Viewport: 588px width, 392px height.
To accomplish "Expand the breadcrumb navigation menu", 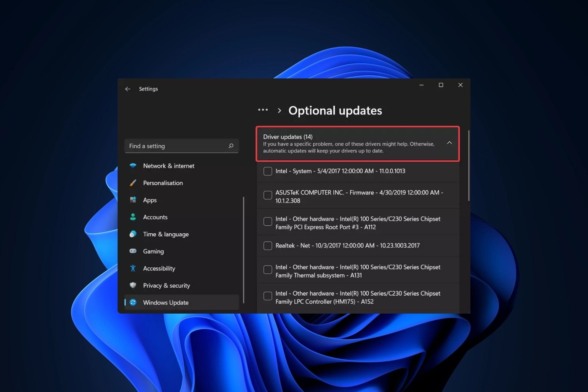I will [263, 110].
